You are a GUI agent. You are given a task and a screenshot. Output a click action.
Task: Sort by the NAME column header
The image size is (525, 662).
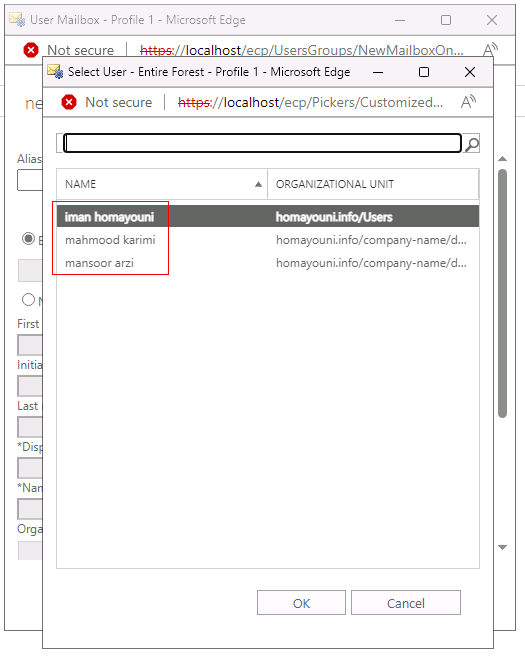point(162,184)
